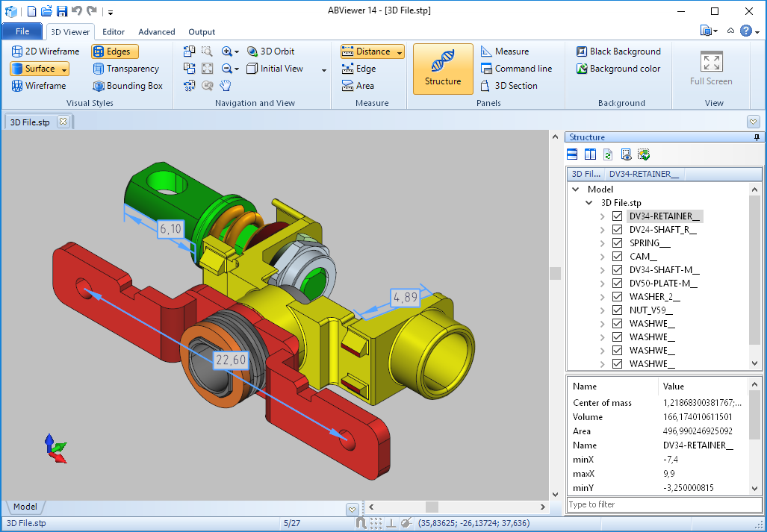
Task: Switch to the Editor ribbon tab
Action: pos(114,32)
